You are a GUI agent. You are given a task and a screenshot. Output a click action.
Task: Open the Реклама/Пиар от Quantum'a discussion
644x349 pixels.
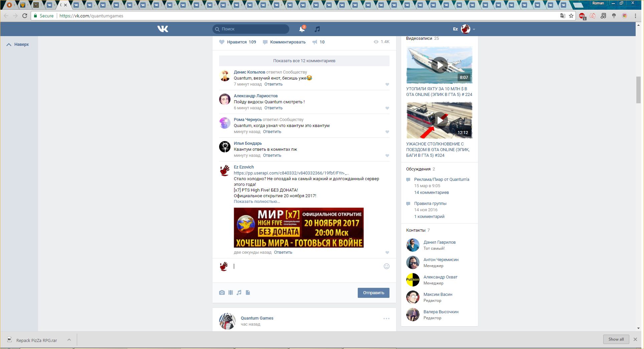coord(442,180)
